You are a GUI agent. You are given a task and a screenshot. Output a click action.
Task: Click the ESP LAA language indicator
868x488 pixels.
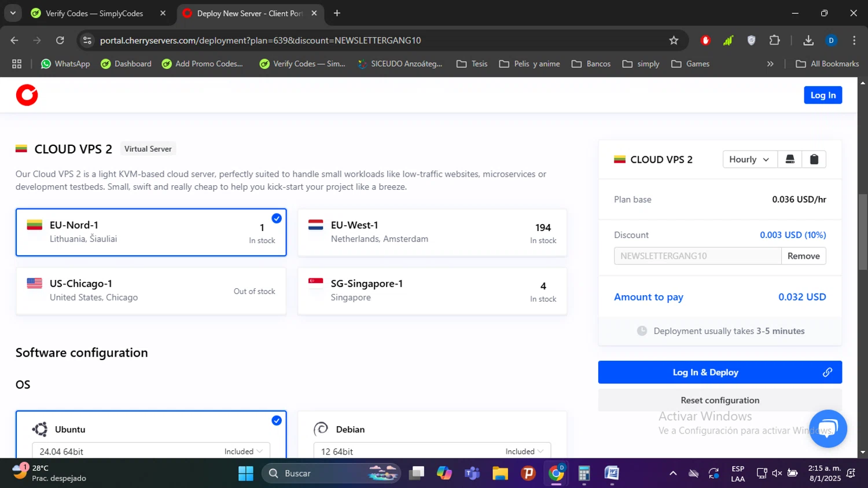(738, 474)
